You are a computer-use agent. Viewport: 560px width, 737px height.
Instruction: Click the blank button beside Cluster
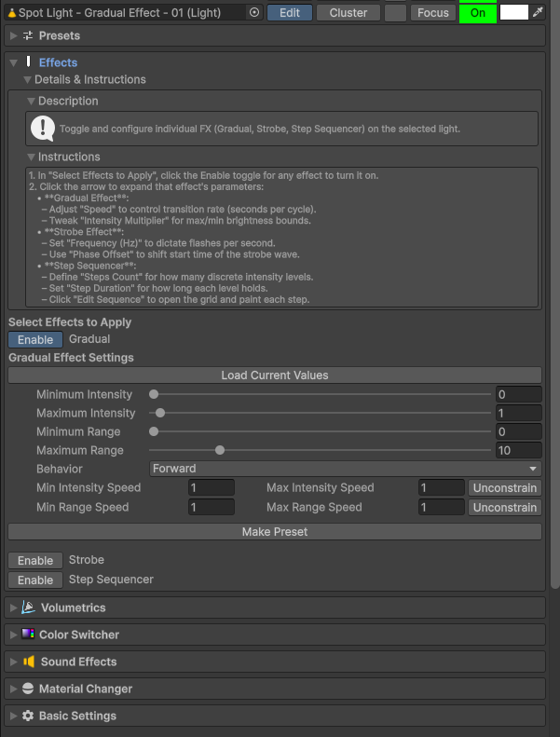pos(395,13)
